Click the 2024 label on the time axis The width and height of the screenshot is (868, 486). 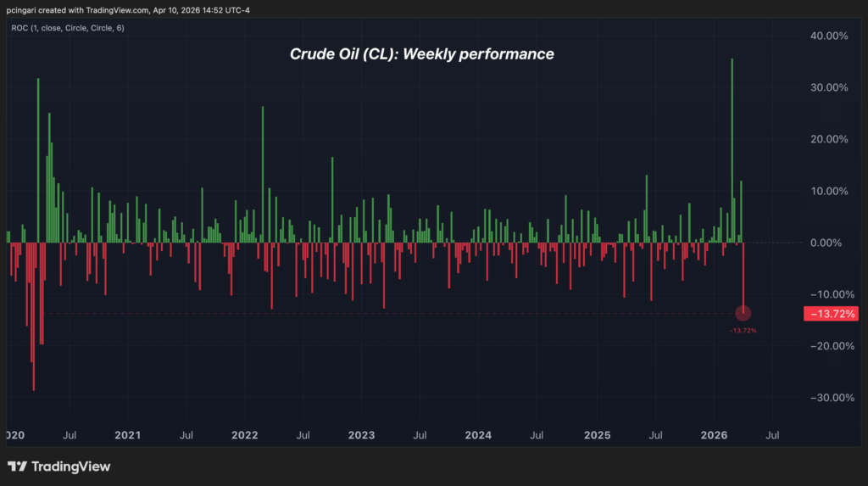pyautogui.click(x=478, y=436)
